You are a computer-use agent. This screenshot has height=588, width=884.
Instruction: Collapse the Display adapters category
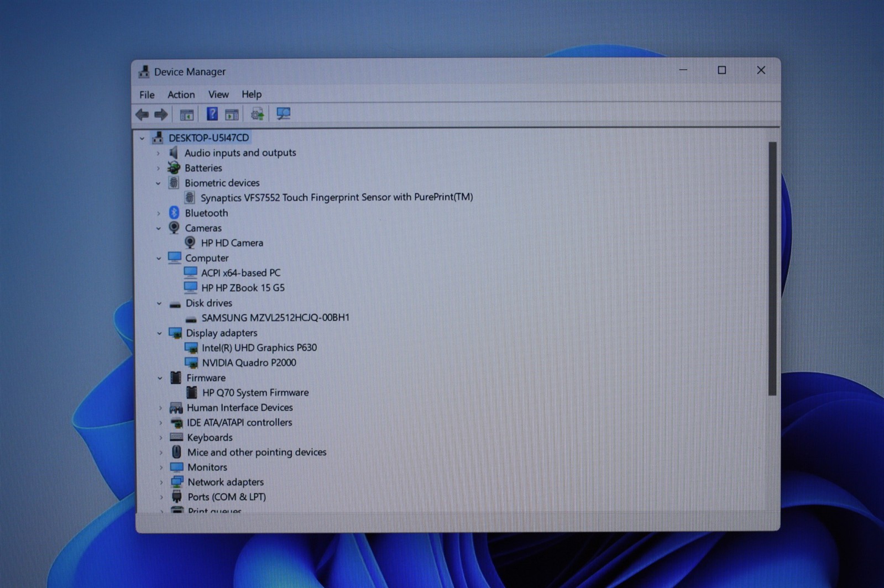pos(160,333)
